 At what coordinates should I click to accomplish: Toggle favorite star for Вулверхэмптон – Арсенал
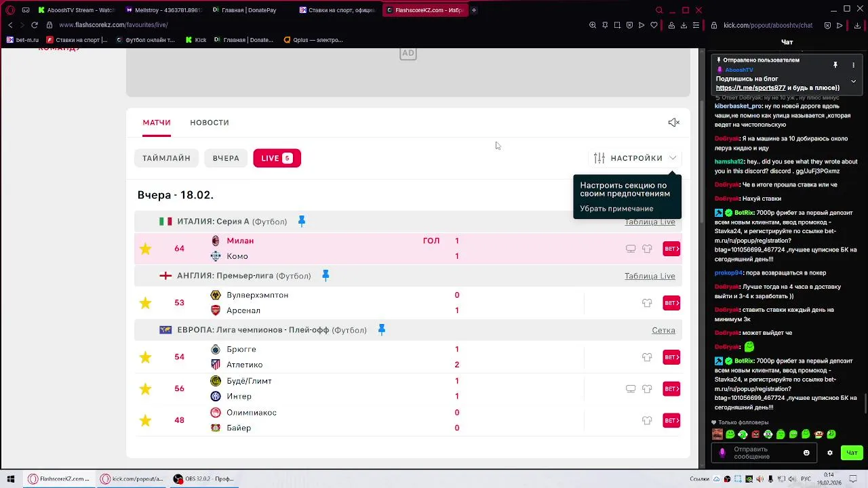pos(145,303)
